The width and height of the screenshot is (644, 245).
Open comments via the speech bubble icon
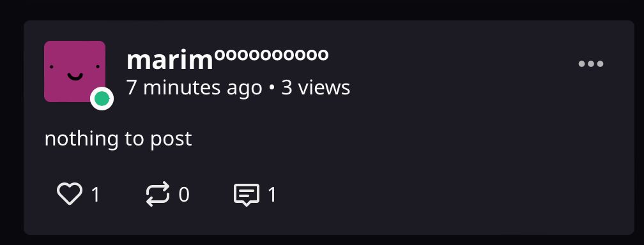click(x=247, y=194)
